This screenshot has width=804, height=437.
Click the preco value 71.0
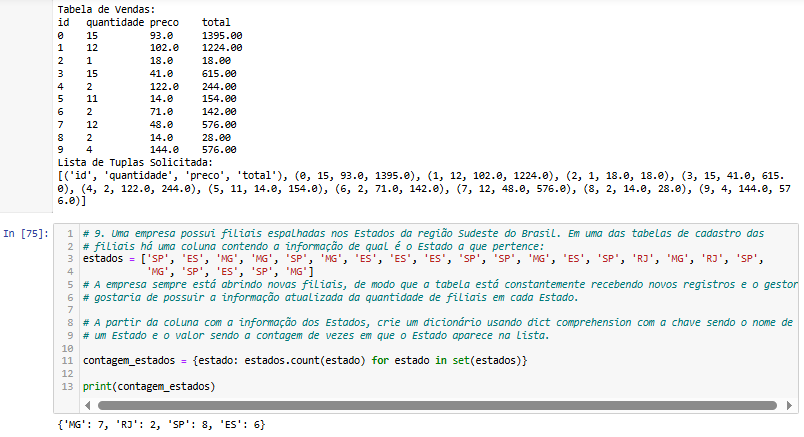tap(161, 111)
